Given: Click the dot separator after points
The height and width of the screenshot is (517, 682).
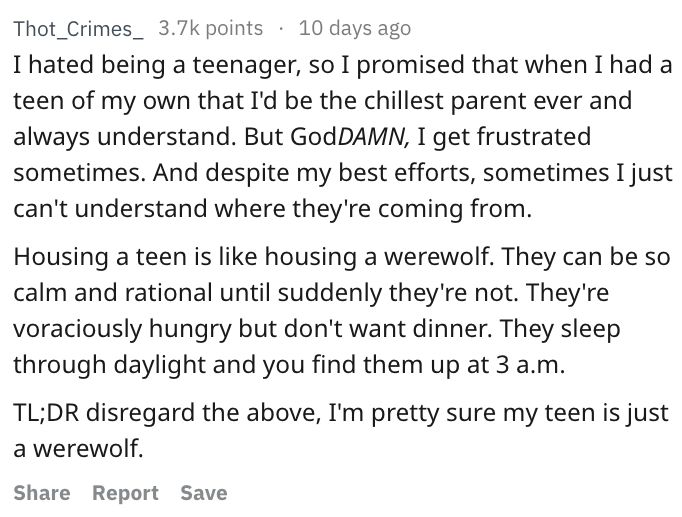Looking at the screenshot, I should 281,29.
